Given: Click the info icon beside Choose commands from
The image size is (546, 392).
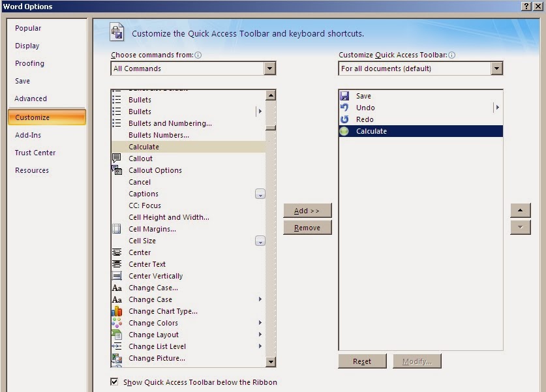Looking at the screenshot, I should (x=198, y=55).
